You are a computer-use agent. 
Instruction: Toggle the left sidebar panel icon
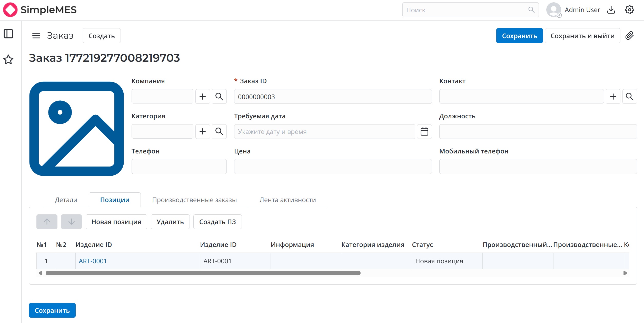[8, 34]
